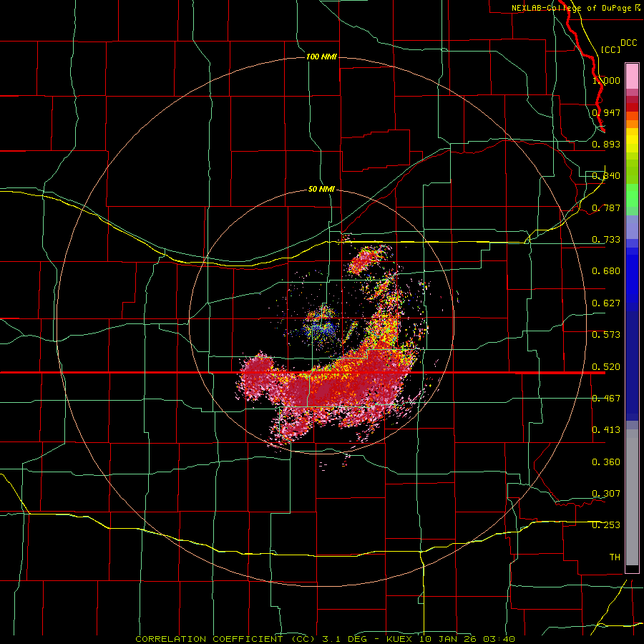Viewport: 644px width, 644px height.
Task: Click the 0.893 legend value
Action: click(x=606, y=144)
